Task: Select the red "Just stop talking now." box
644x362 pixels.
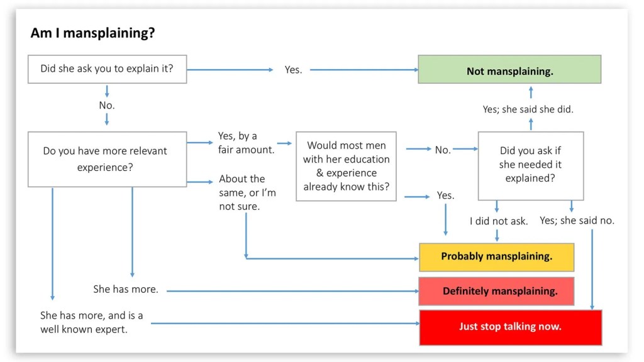Action: pos(510,327)
